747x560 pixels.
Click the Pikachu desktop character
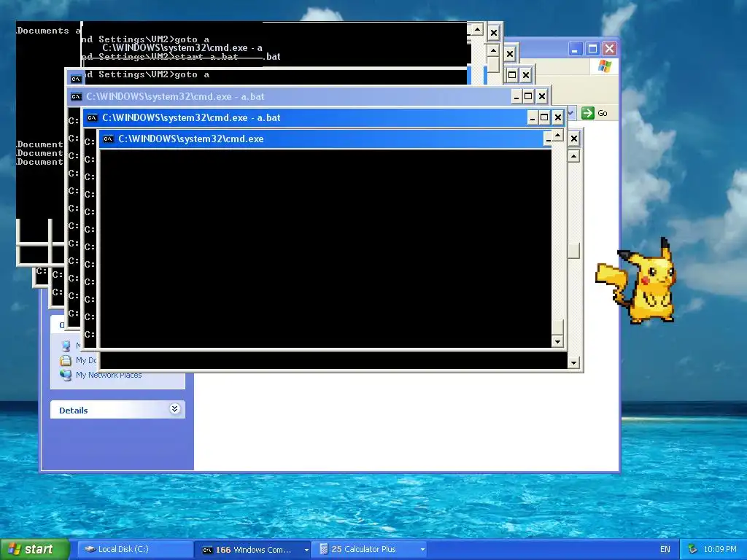click(x=636, y=282)
